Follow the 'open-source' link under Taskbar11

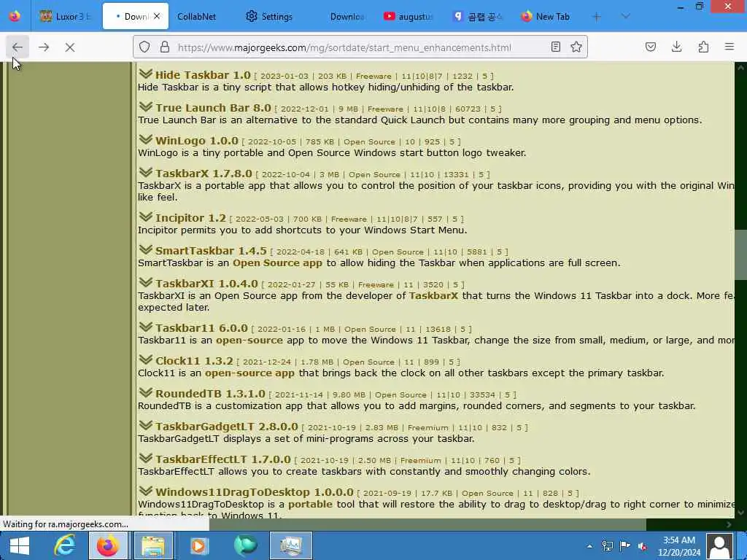(x=249, y=340)
